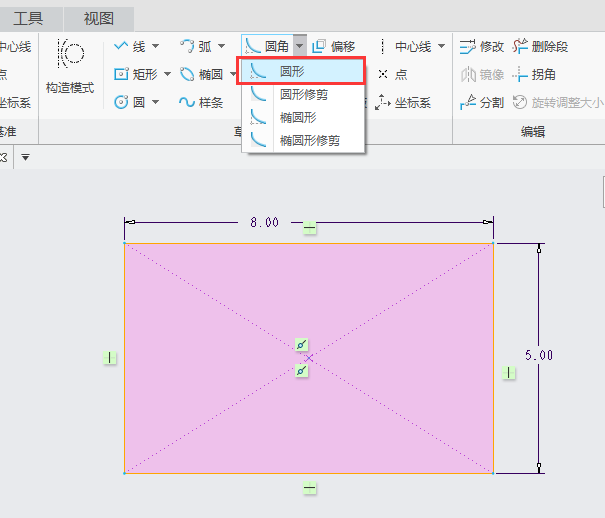Image resolution: width=605 pixels, height=518 pixels.
Task: Select upper point-on-entity constraint at center
Action: click(x=301, y=344)
